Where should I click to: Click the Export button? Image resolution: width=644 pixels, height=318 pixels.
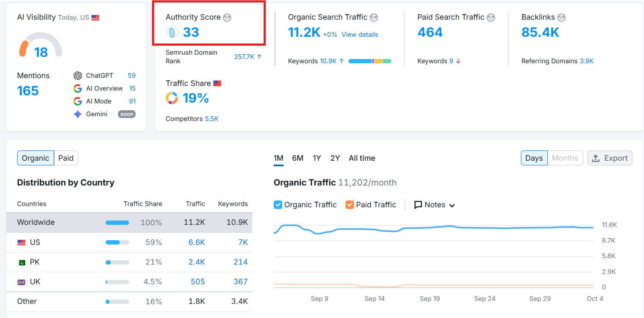click(610, 158)
